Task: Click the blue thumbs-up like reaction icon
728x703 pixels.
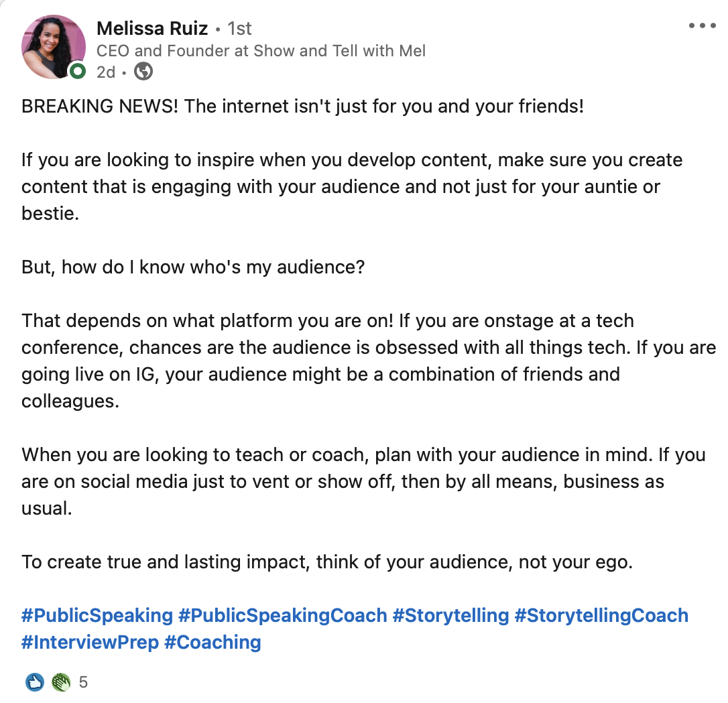Action: point(35,682)
